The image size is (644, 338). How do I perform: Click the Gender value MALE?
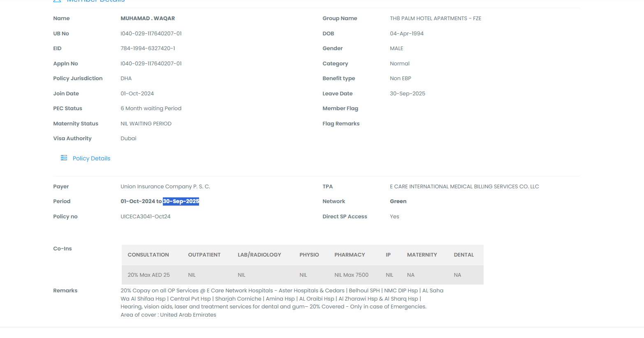(396, 49)
